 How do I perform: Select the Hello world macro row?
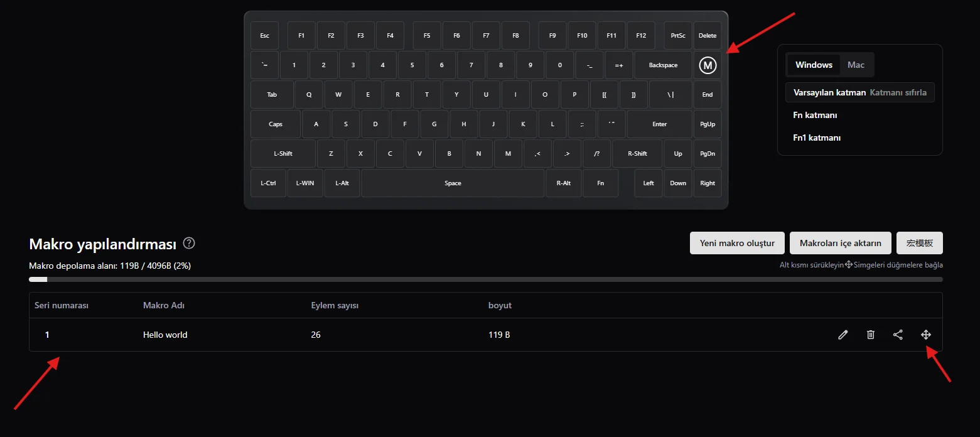(485, 335)
